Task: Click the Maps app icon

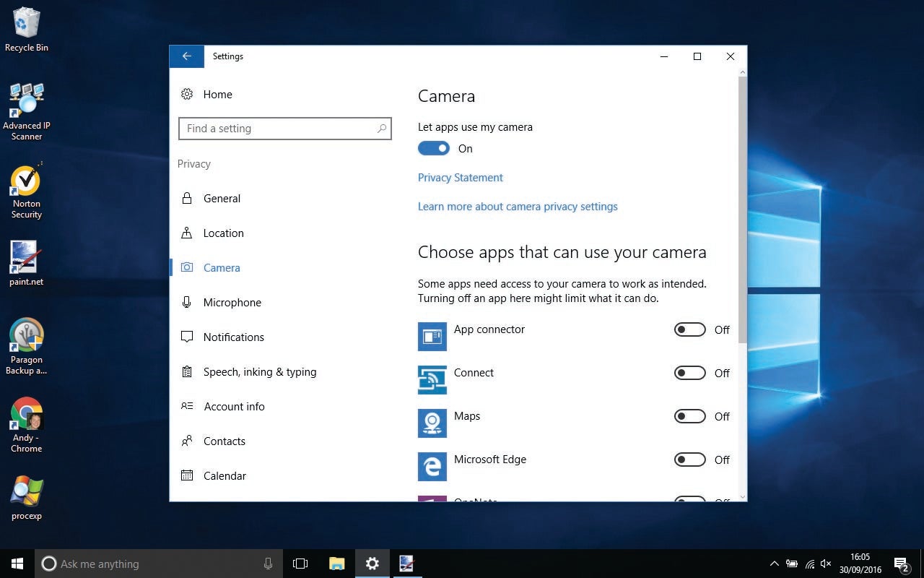Action: click(432, 423)
